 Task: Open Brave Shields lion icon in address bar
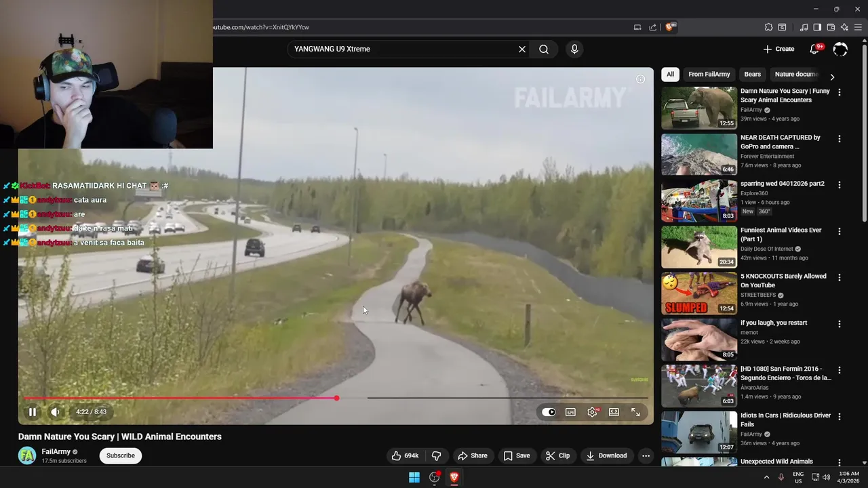[x=670, y=27]
